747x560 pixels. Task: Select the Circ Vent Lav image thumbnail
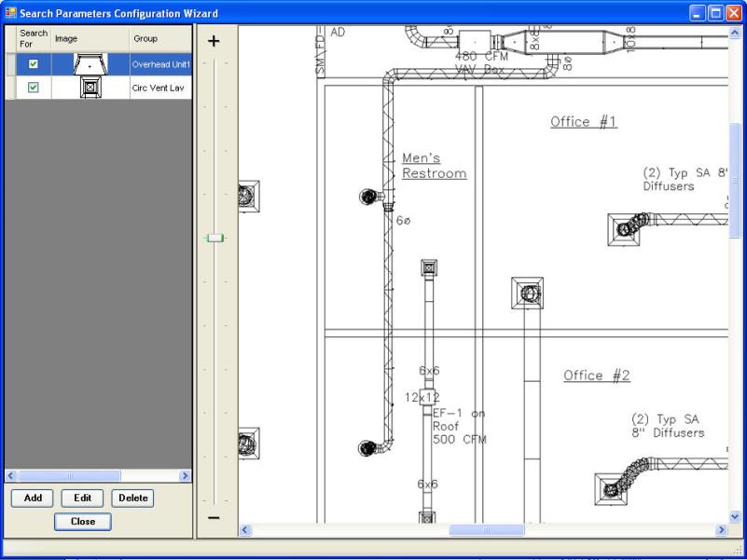(90, 89)
